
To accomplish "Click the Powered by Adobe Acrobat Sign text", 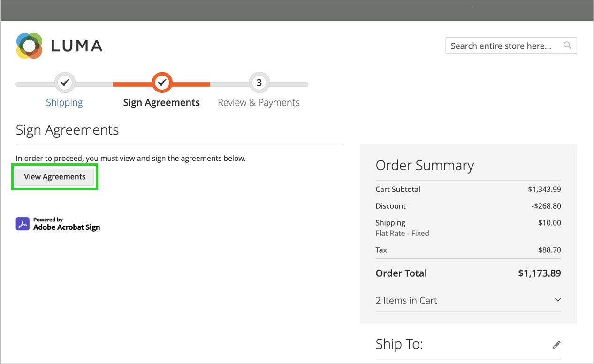I will [66, 224].
